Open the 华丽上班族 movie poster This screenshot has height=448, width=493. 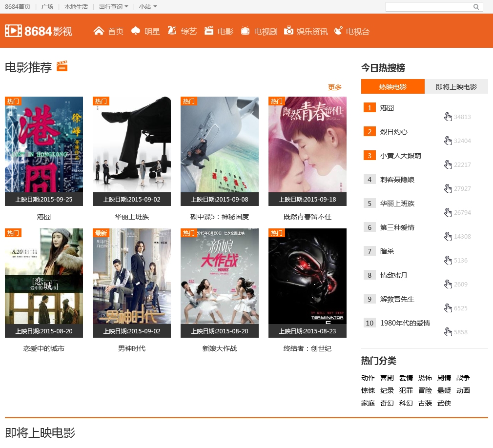132,151
